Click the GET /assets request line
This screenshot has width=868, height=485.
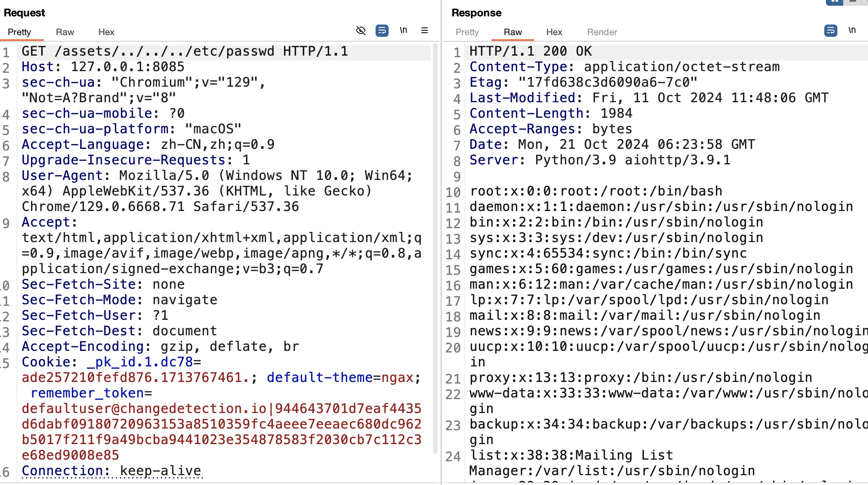(185, 52)
